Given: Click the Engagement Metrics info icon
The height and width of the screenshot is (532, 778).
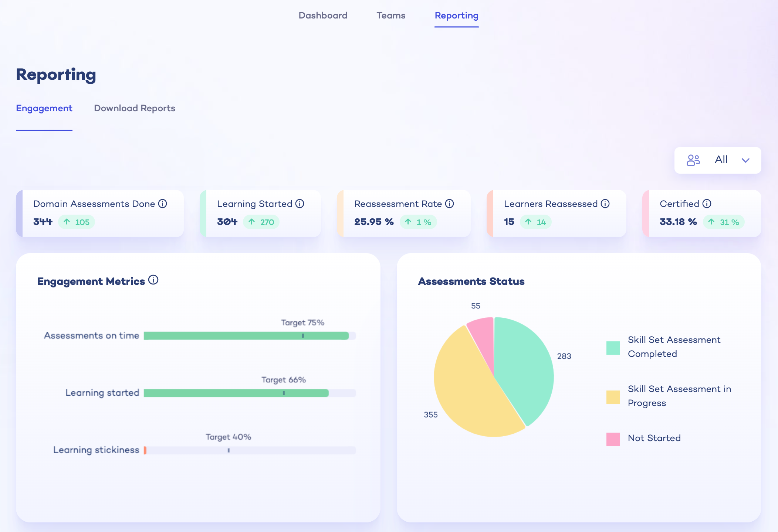Looking at the screenshot, I should [x=153, y=280].
